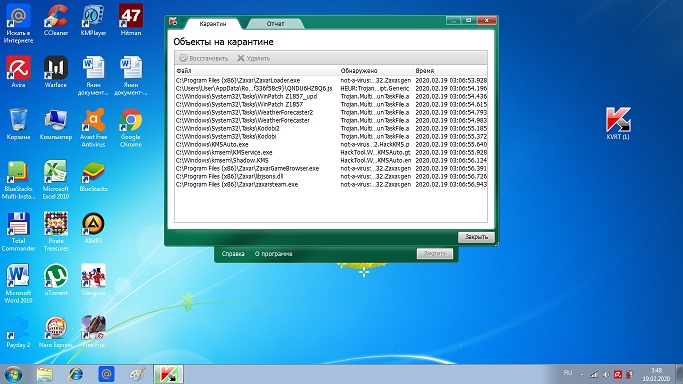Image resolution: width=683 pixels, height=384 pixels.
Task: Open Total Commander desktop icon
Action: 18,232
